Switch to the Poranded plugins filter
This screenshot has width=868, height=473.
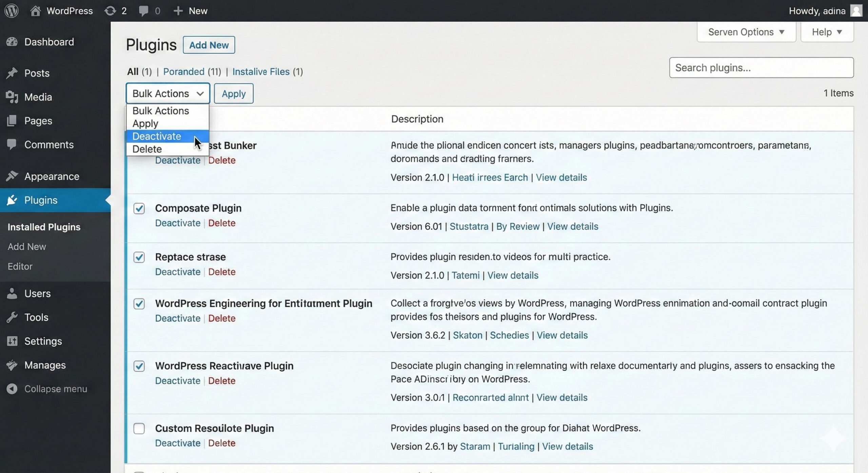(x=184, y=71)
